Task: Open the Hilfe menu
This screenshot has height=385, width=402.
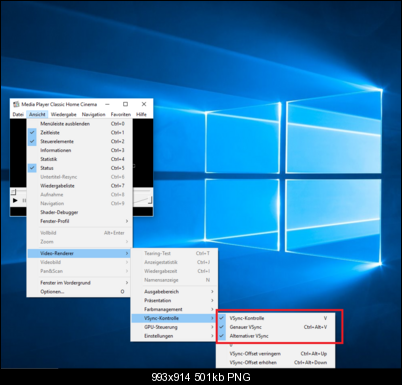Action: (x=141, y=114)
